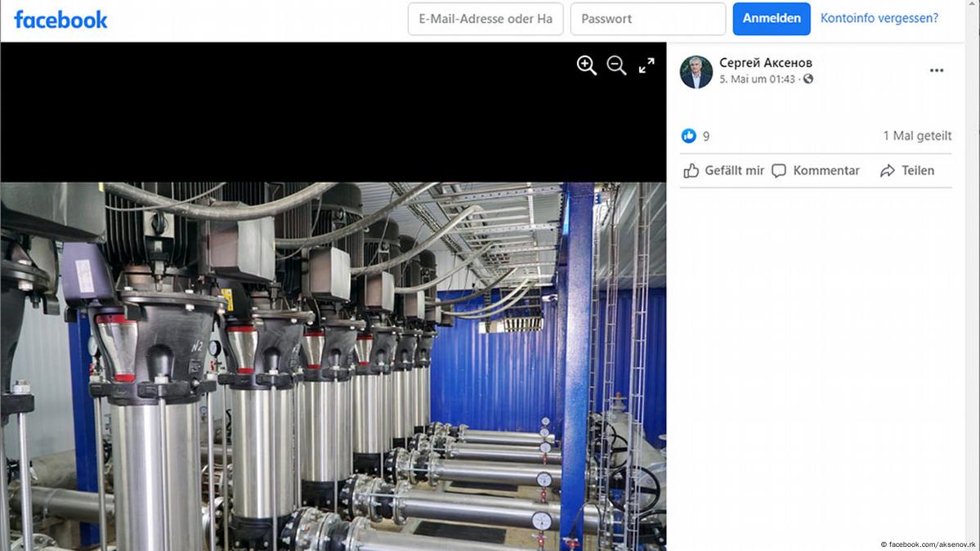Click the public globe audience icon
The image size is (980, 551).
point(808,78)
